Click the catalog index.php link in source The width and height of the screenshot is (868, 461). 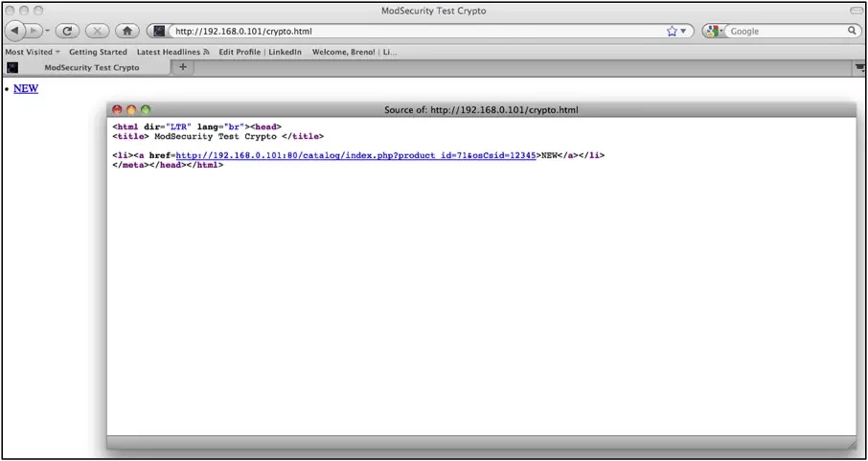(355, 155)
